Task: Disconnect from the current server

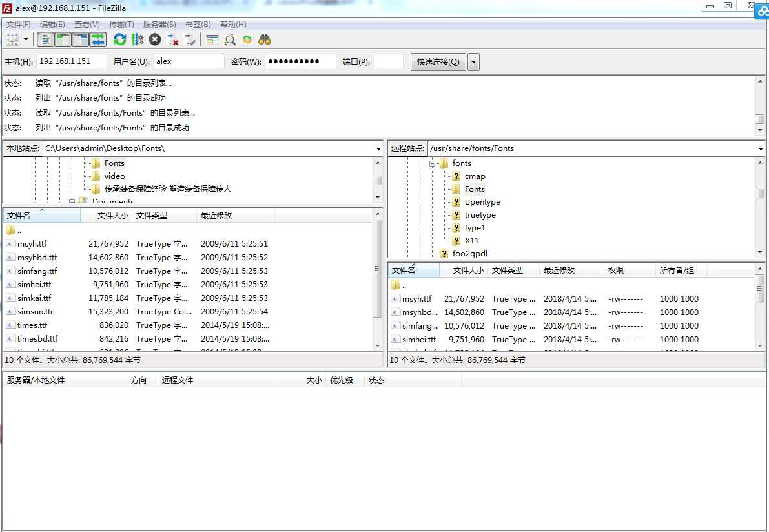Action: click(x=172, y=40)
